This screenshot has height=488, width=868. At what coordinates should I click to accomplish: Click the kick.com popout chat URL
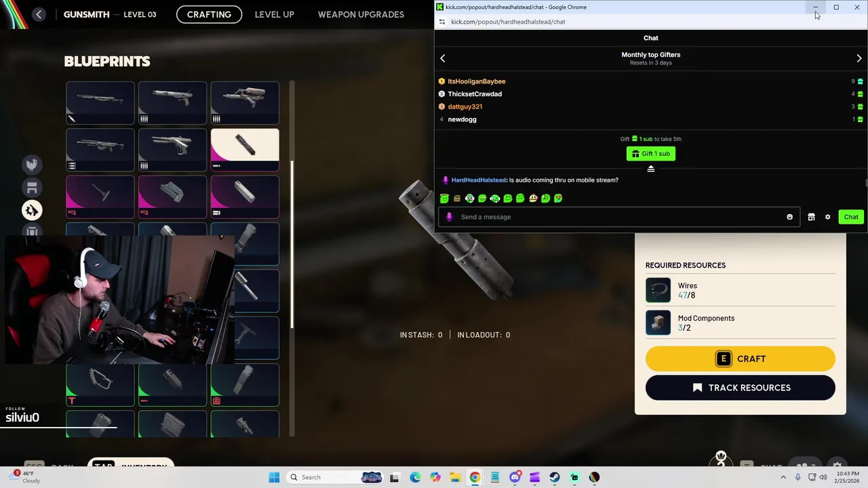coord(508,22)
